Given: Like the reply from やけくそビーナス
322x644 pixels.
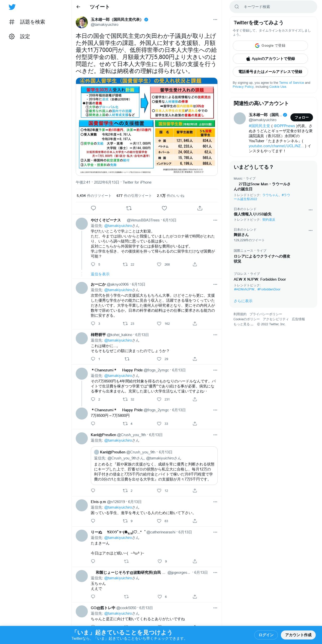Looking at the screenshot, I should click(x=159, y=264).
